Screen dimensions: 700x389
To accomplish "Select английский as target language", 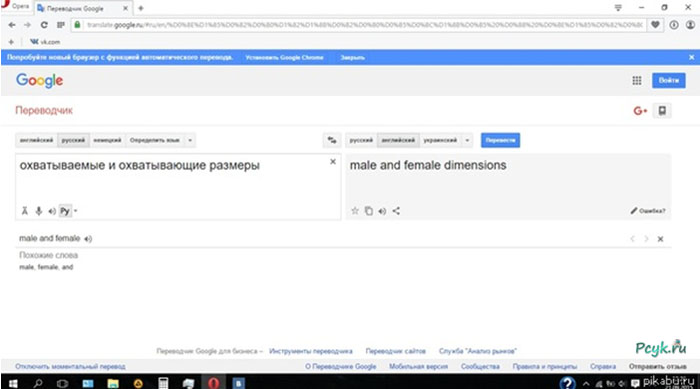I will [x=398, y=140].
